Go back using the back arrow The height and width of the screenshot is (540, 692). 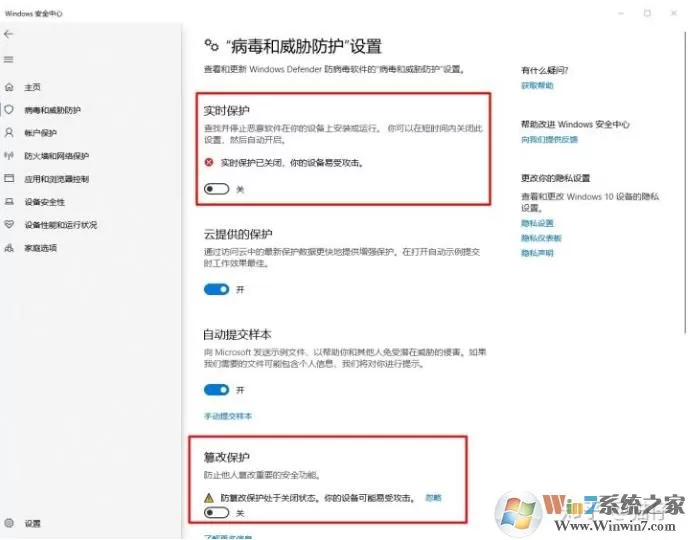click(8, 34)
